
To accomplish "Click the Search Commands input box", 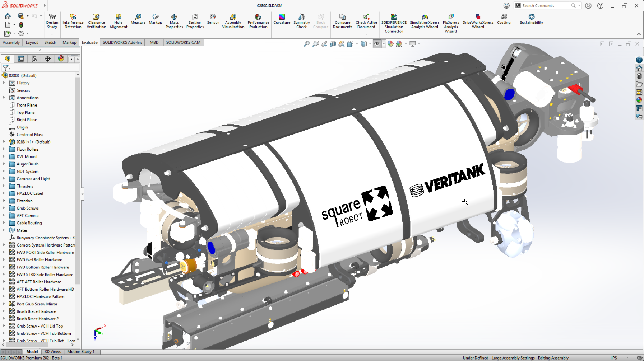I will pyautogui.click(x=545, y=6).
